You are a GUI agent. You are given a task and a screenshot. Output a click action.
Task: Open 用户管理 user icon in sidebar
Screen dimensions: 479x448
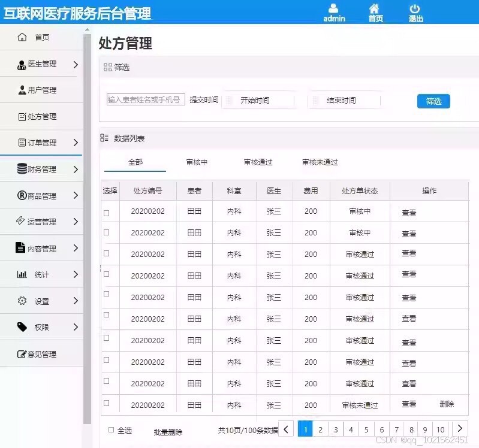[22, 90]
